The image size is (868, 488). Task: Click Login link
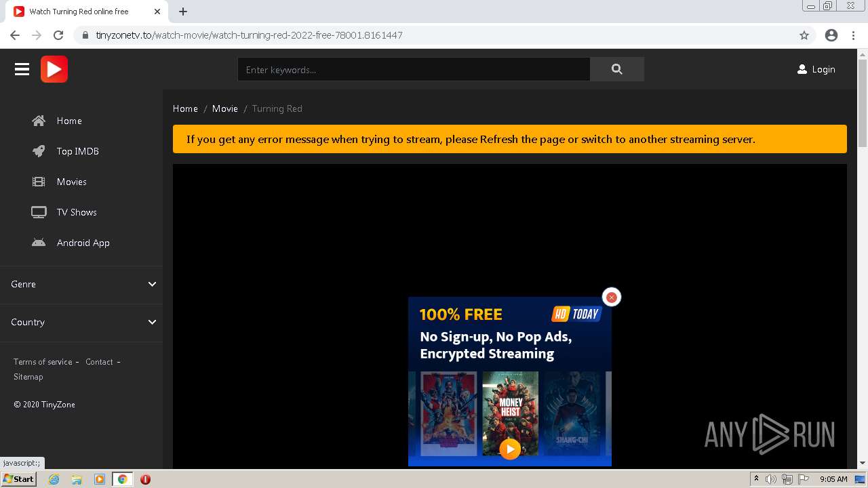point(823,69)
